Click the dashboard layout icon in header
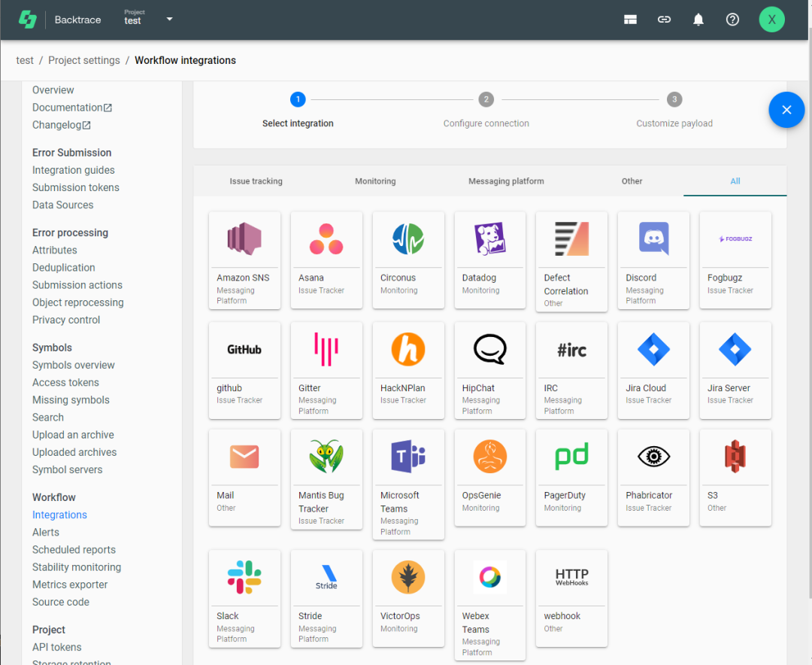This screenshot has height=665, width=812. (x=630, y=20)
